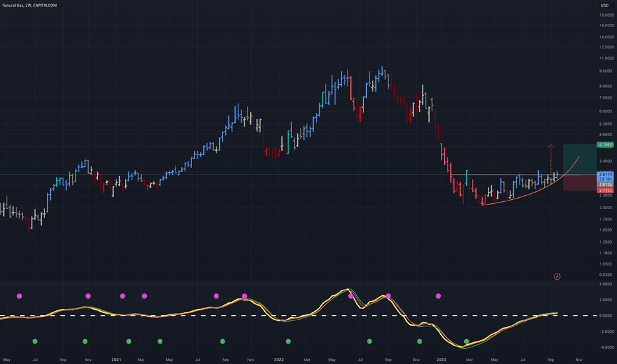Click the 6.0000 price scale label
617x364 pixels.
tap(606, 111)
